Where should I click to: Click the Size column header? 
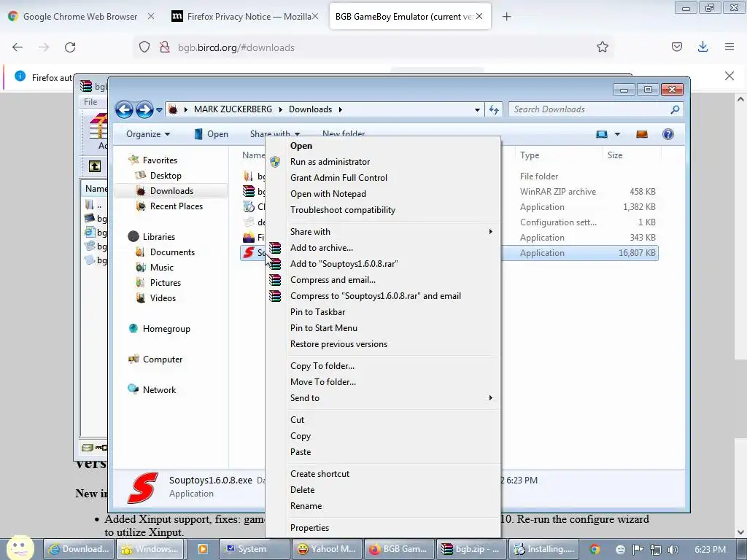[632, 155]
